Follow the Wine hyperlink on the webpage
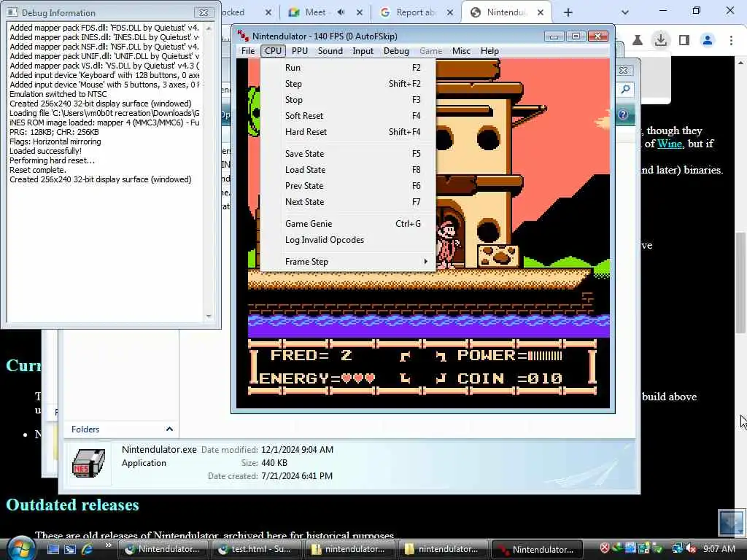The width and height of the screenshot is (747, 560). 670,144
